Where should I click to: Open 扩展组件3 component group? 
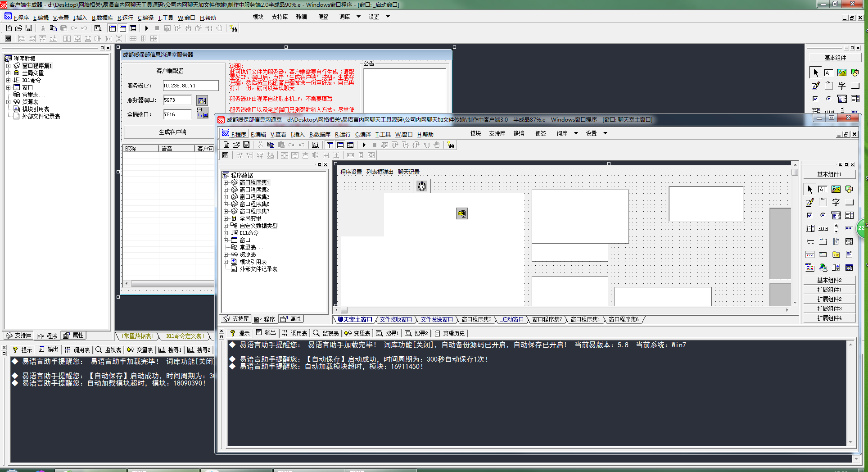click(829, 309)
